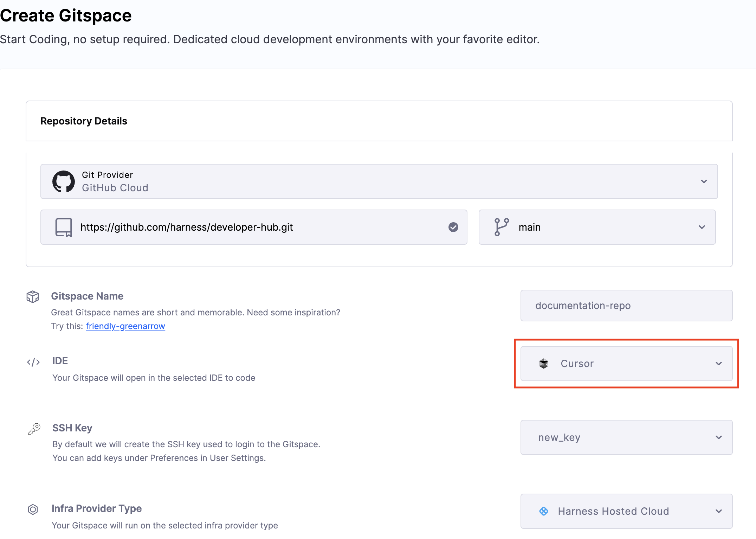This screenshot has height=539, width=756.
Task: Click the Gitspace Name cube icon
Action: 33,296
